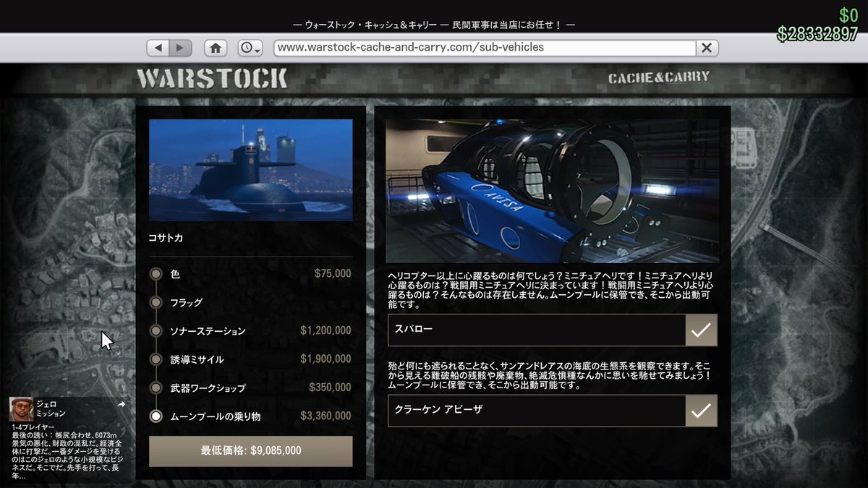Select the 武器ワークショップ option radio button
Screen dimensions: 868x488
(156, 388)
